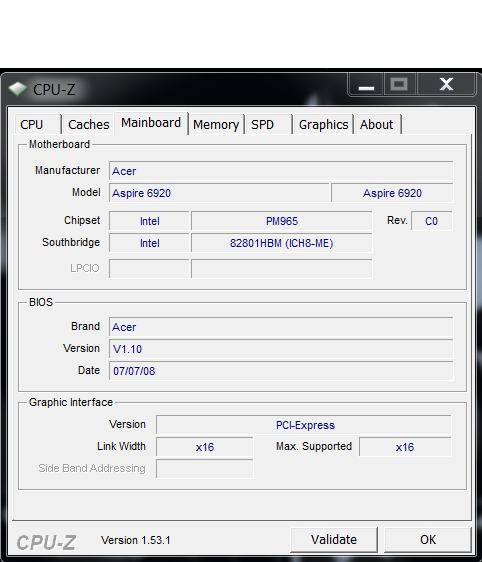Click the Southbridge vendor Intel field
The height and width of the screenshot is (562, 482).
coord(149,243)
